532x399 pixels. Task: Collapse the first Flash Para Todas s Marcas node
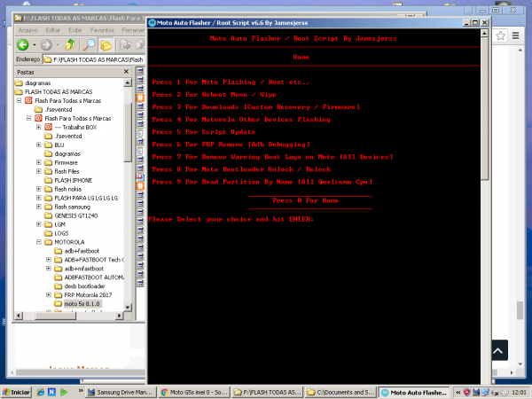pyautogui.click(x=19, y=100)
